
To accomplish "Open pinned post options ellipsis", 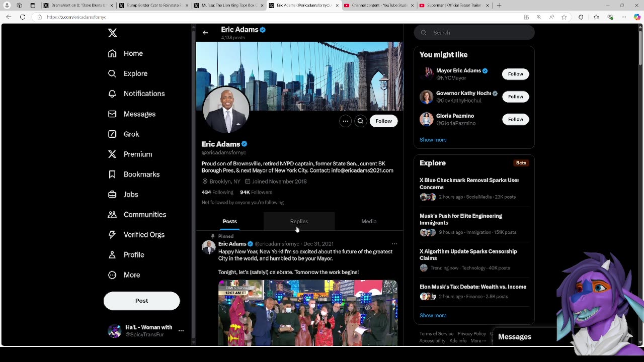I will (394, 244).
